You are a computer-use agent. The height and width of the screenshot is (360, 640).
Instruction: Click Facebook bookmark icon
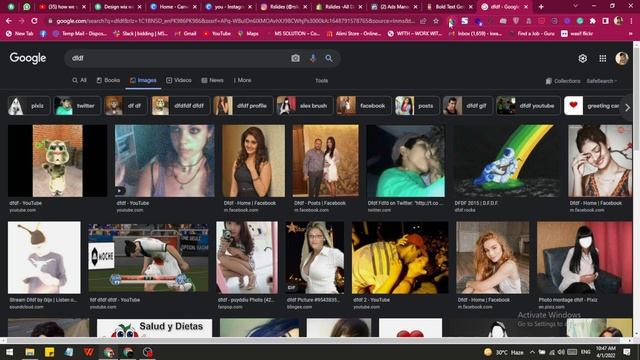click(x=43, y=34)
